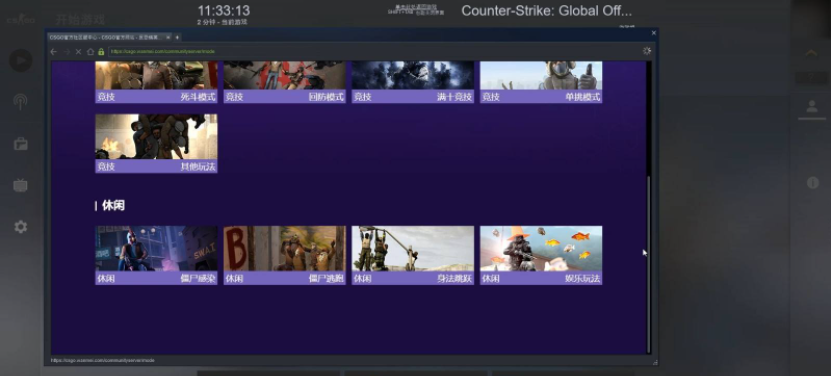Viewport: 831px width, 376px height.
Task: Open browser settings gear icon
Action: click(647, 51)
